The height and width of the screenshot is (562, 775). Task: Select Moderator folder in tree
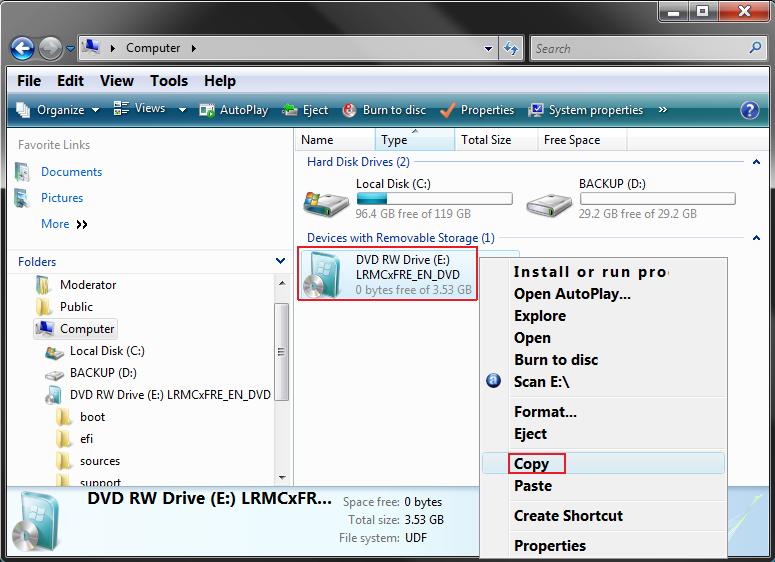(x=87, y=285)
